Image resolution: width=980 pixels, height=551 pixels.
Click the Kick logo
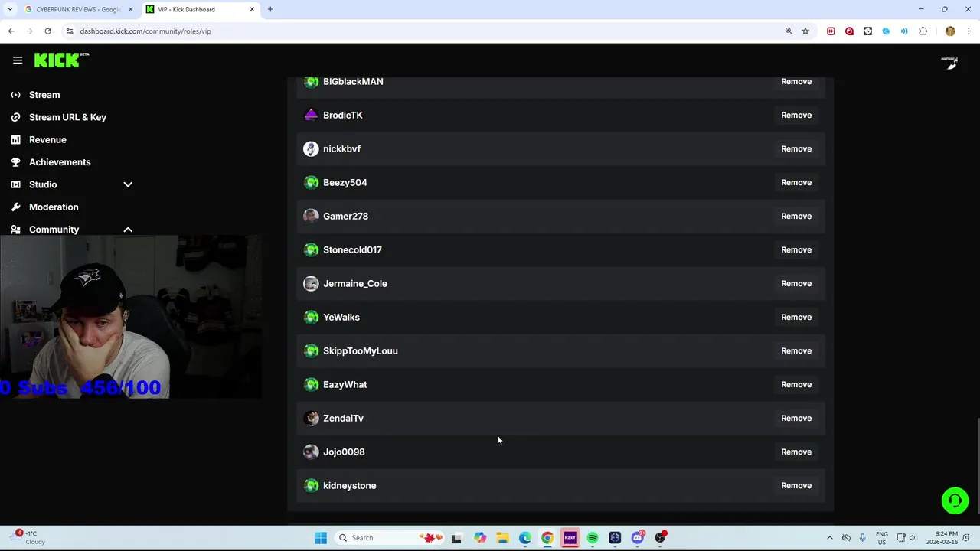(61, 60)
